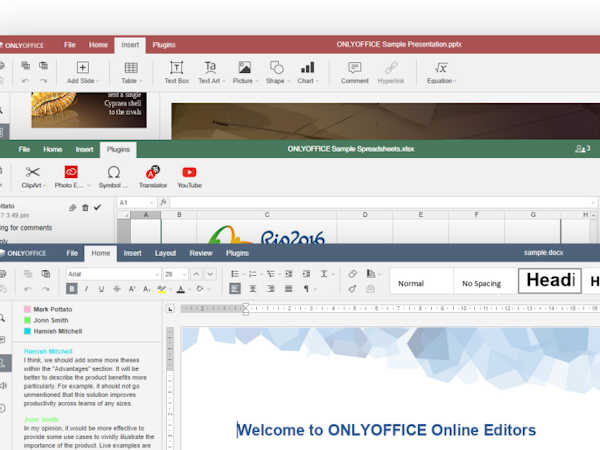Switch to document Layout tab
This screenshot has height=450, width=600.
tap(165, 253)
